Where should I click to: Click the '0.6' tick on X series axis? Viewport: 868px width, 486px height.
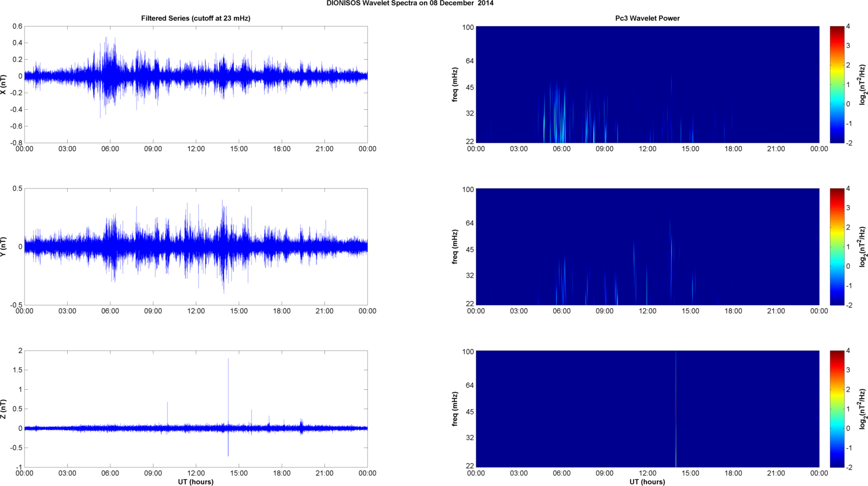point(17,27)
